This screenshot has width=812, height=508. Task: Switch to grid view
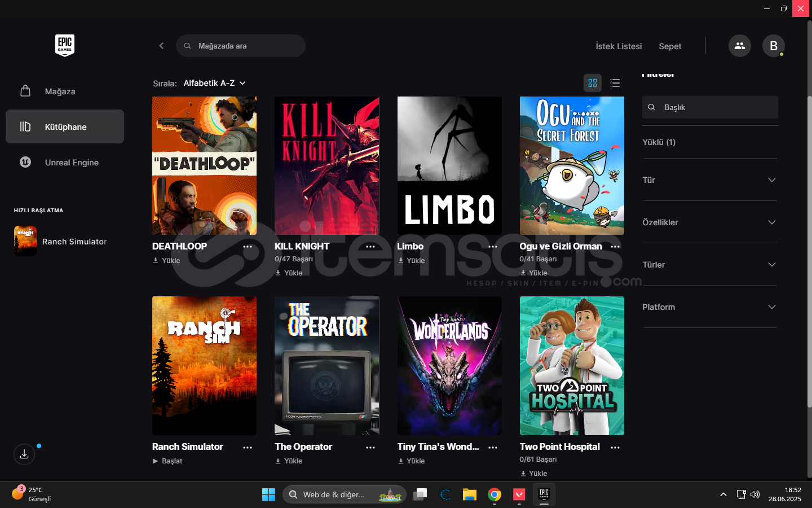point(593,83)
